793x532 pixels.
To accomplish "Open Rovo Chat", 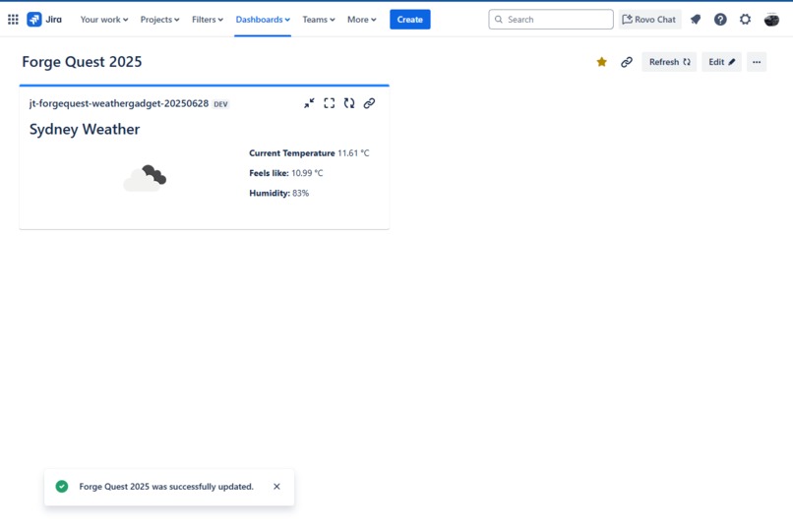I will click(649, 20).
